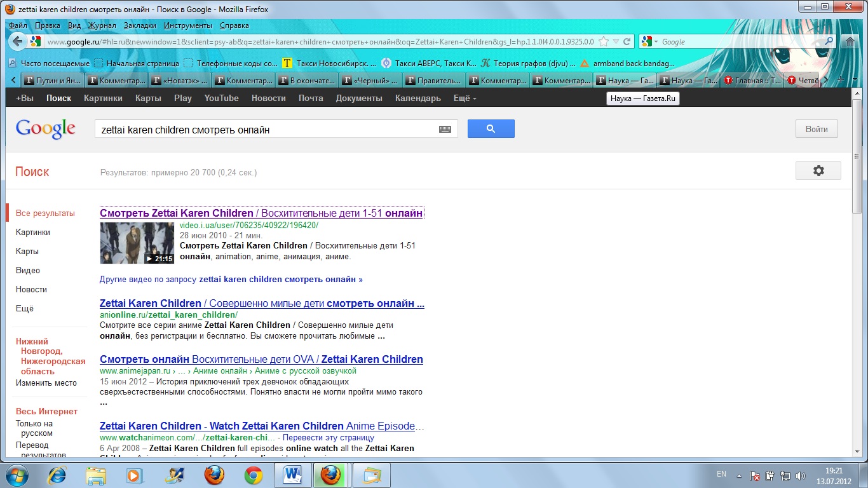Go to YouTube in Google top bar

point(221,98)
